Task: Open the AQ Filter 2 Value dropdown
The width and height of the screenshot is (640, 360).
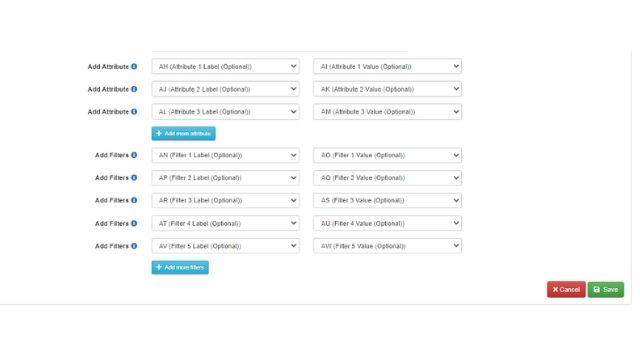Action: 387,178
